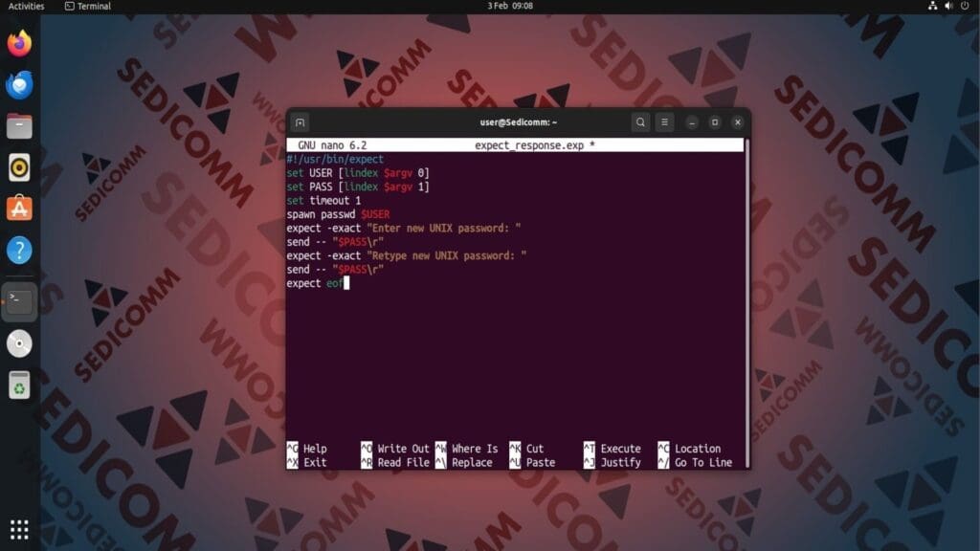Image resolution: width=980 pixels, height=551 pixels.
Task: Start Rhythmbox music player
Action: (17, 167)
